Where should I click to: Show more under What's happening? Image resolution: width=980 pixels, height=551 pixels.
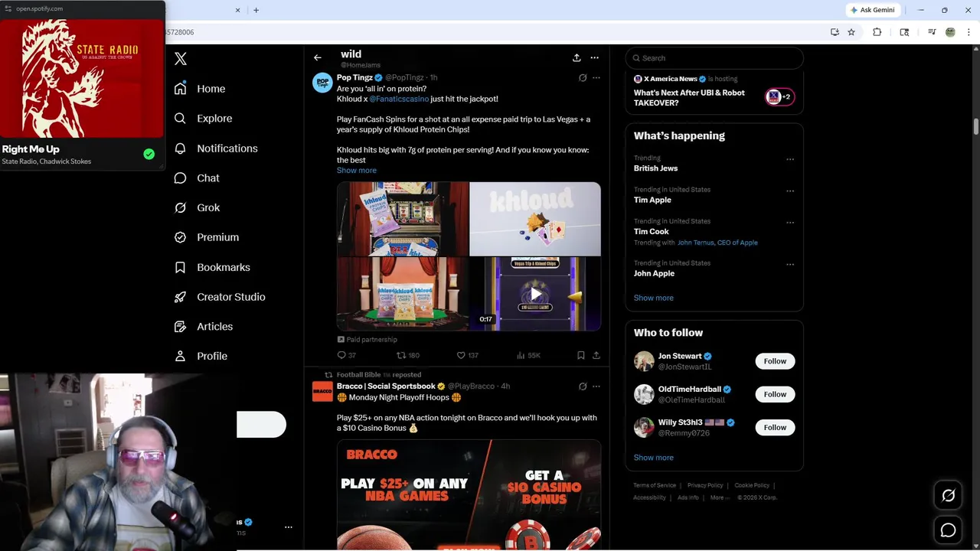coord(654,298)
